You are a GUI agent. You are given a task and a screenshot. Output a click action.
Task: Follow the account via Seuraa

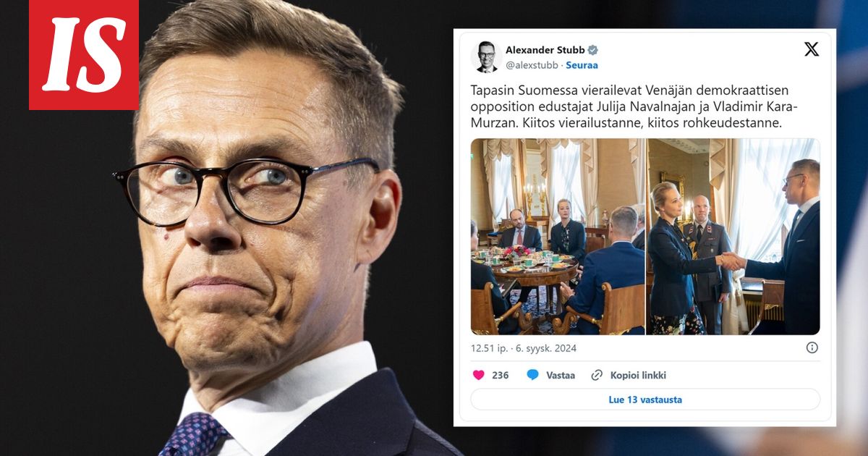pos(582,65)
